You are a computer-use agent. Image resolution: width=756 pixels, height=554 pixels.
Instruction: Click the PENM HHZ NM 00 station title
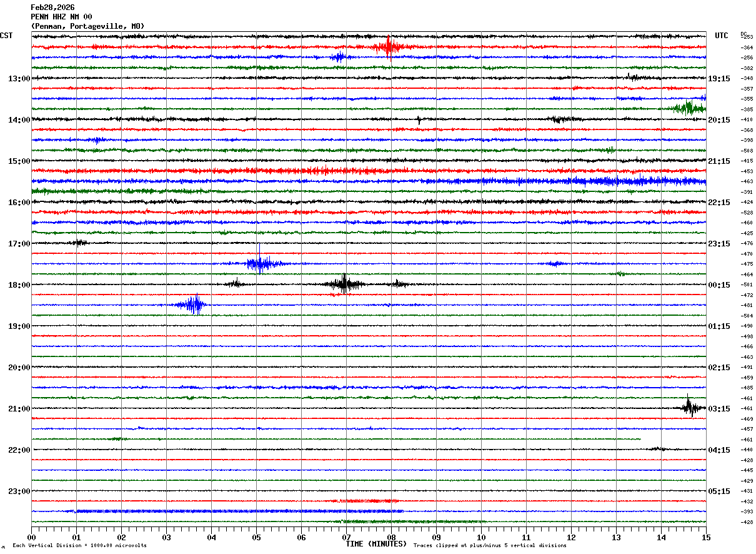coord(61,17)
